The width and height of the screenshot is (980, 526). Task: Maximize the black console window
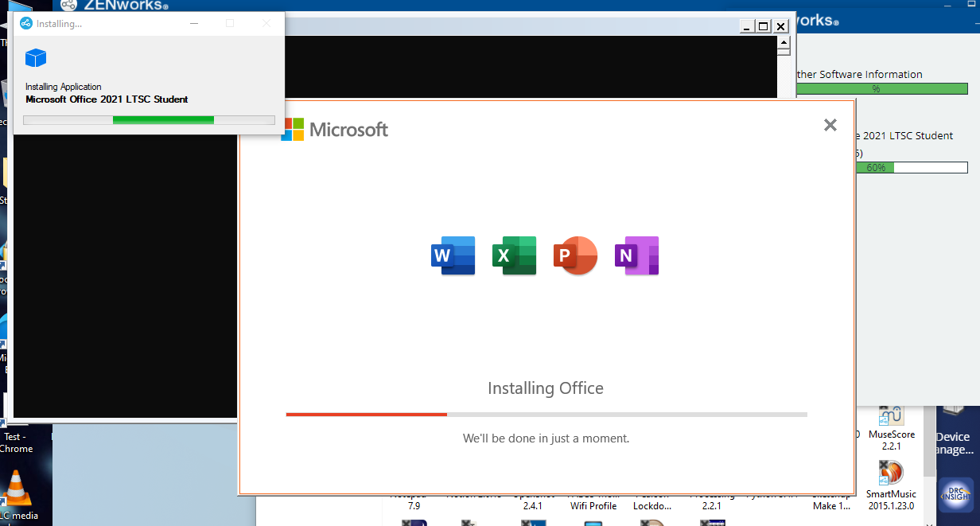click(x=764, y=26)
